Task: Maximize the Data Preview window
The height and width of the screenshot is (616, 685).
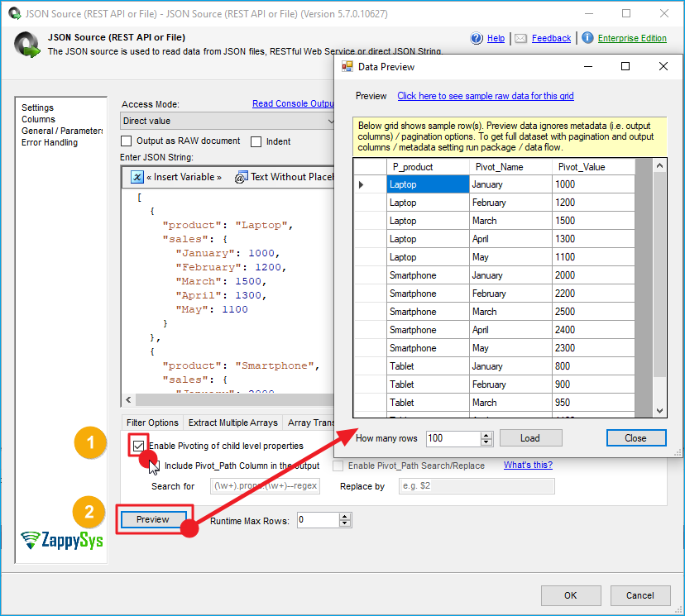Action: pos(625,66)
